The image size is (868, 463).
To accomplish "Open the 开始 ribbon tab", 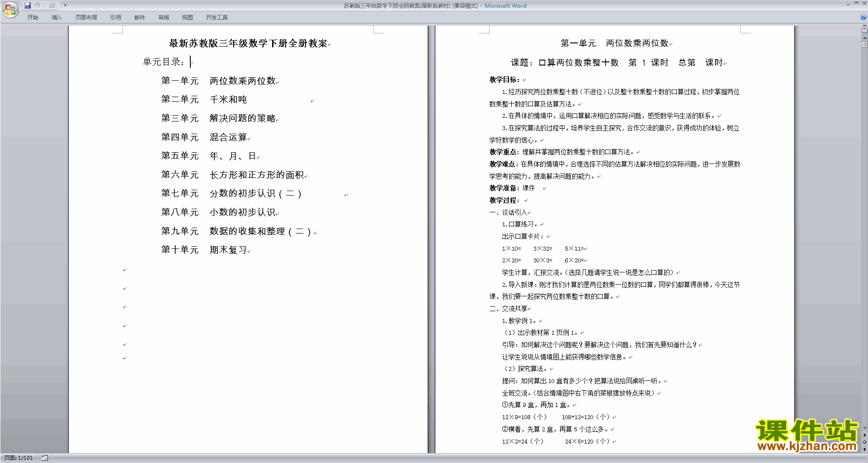I will tap(33, 18).
